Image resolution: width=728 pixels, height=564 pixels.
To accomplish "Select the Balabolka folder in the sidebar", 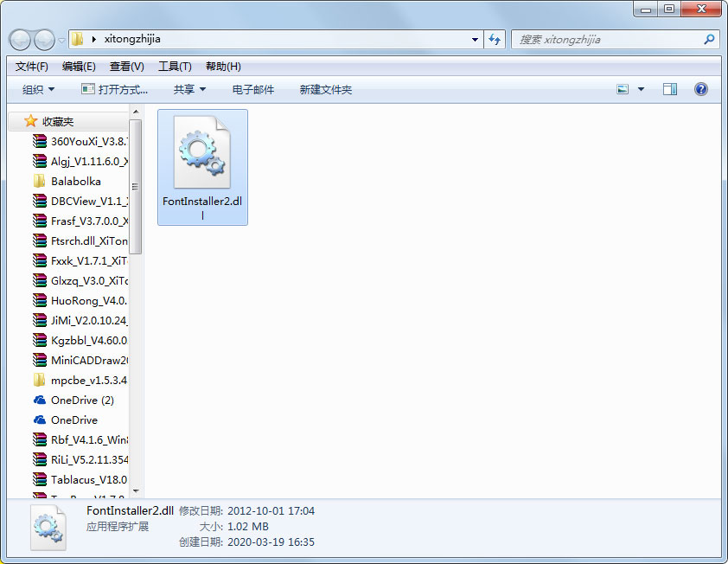I will [x=78, y=181].
